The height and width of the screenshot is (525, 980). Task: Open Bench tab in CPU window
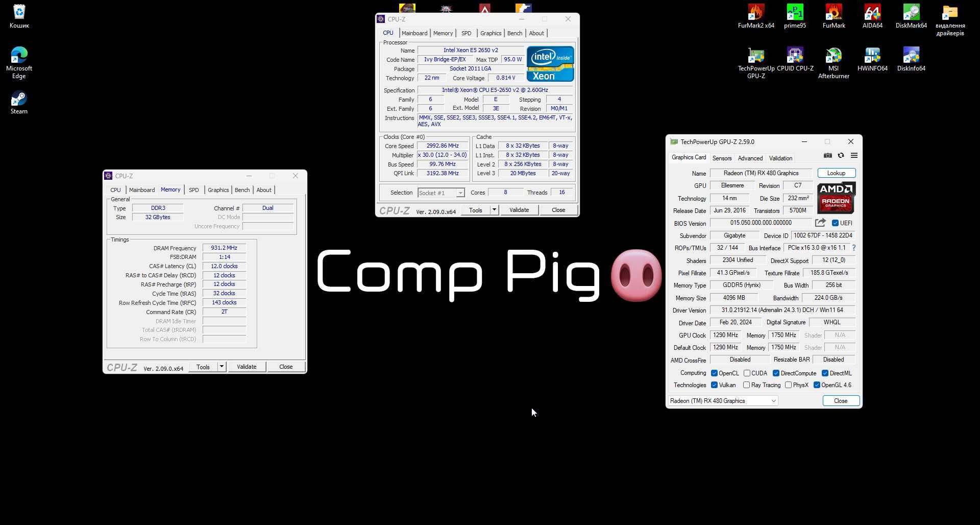click(514, 33)
